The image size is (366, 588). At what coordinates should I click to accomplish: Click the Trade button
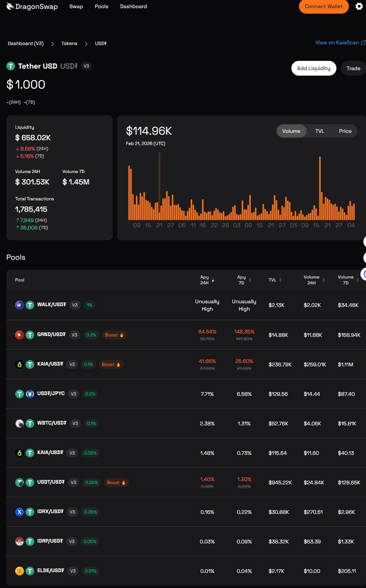353,68
